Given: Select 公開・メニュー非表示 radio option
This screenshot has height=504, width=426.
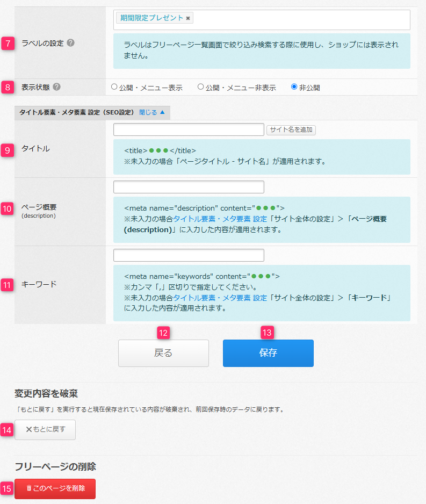Looking at the screenshot, I should point(200,87).
